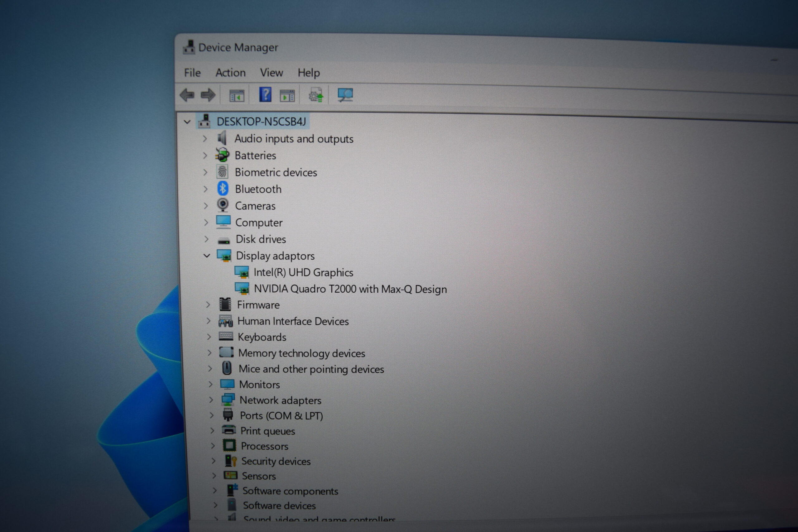Collapse the DESKTOP-N5CSB4J root node

click(x=187, y=122)
